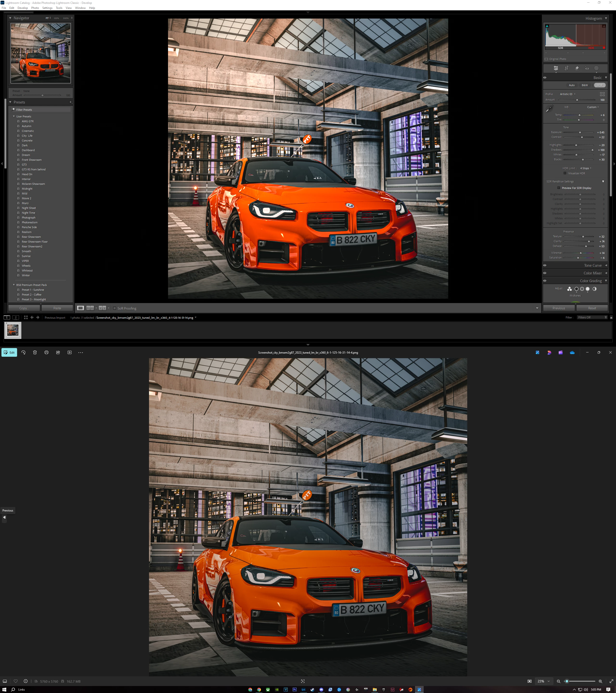Open the HDR Limit 4 Stops dropdown
This screenshot has height=693, width=616.
click(585, 168)
